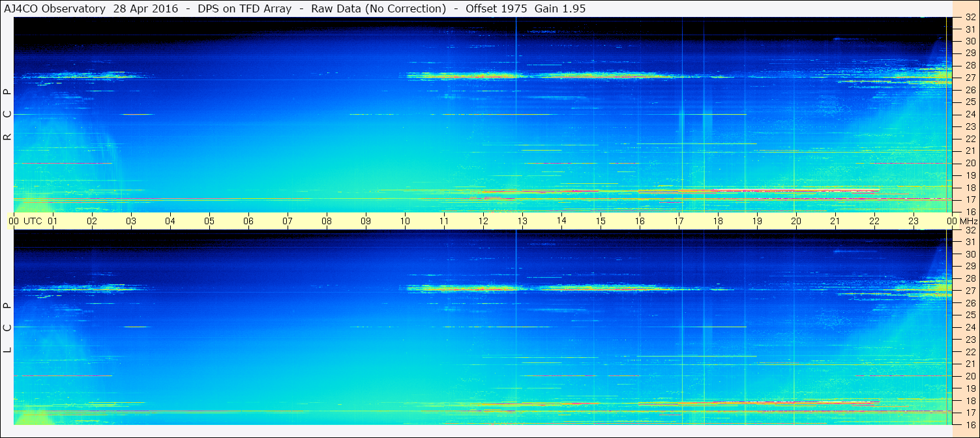Click the "L C P" polarization label
The width and height of the screenshot is (980, 438).
[x=7, y=328]
